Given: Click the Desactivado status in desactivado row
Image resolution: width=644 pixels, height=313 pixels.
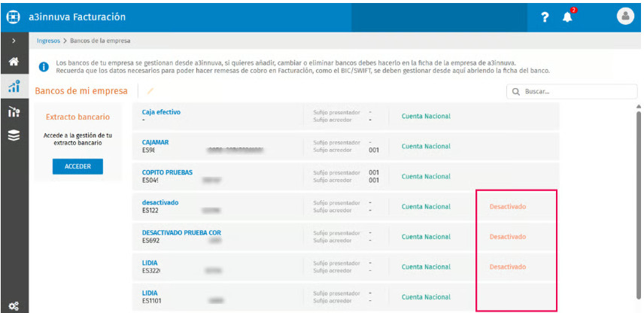Looking at the screenshot, I should [508, 207].
